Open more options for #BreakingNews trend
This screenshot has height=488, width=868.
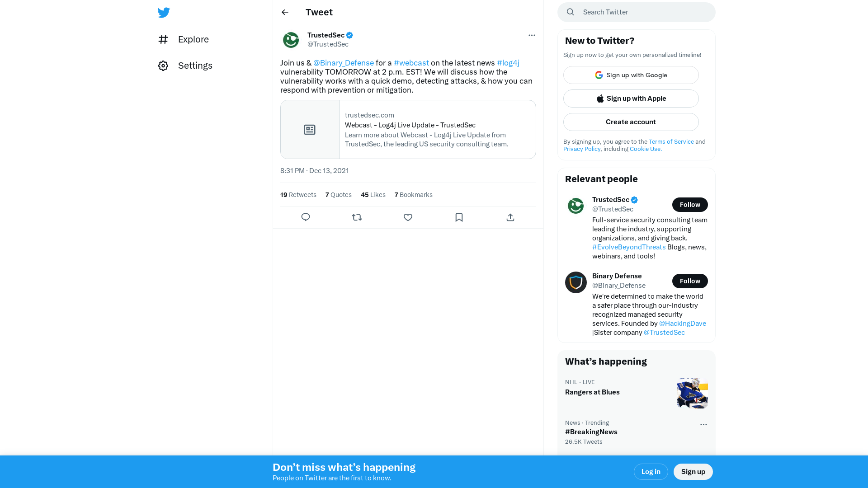[x=703, y=424]
